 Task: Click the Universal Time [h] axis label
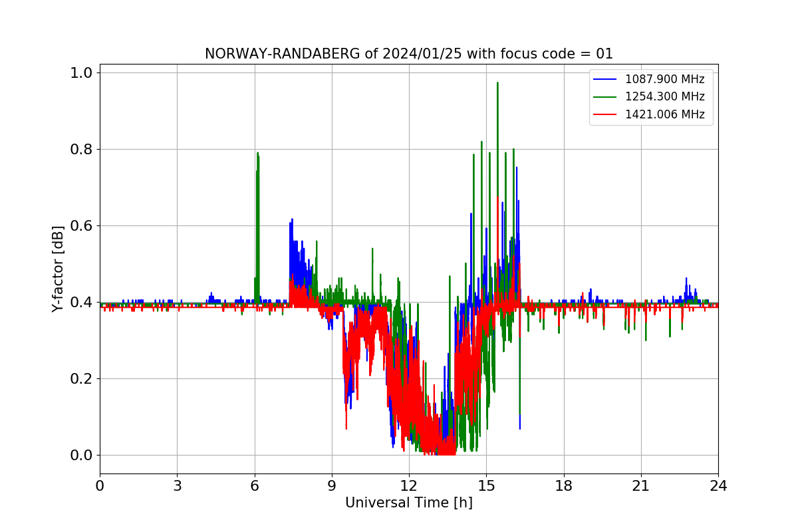click(x=409, y=503)
